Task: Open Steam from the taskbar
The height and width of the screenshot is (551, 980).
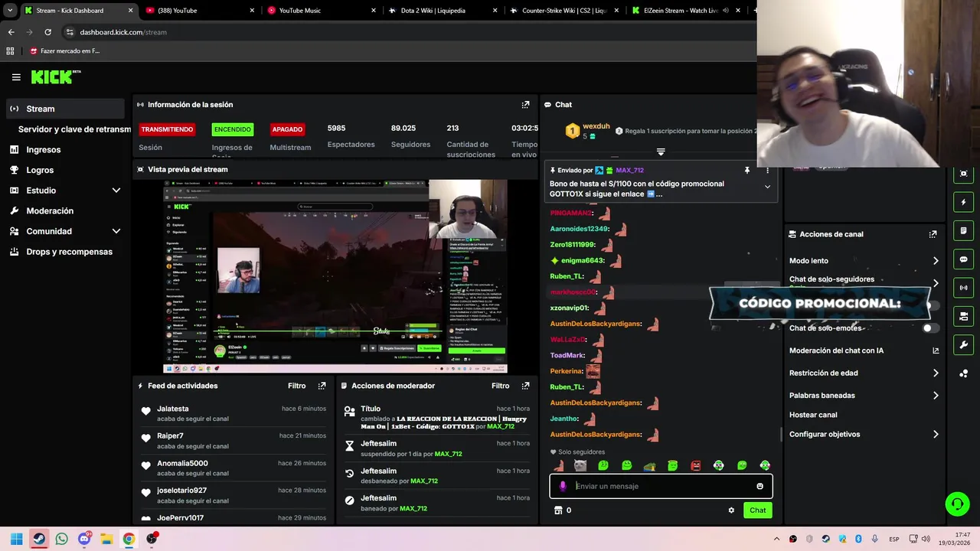Action: (x=39, y=539)
